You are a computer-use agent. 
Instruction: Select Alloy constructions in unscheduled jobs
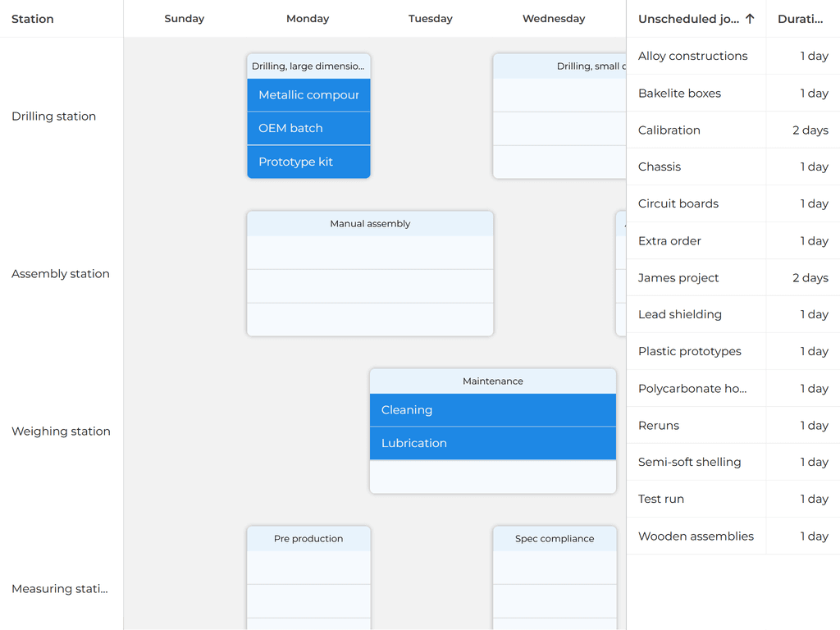693,56
